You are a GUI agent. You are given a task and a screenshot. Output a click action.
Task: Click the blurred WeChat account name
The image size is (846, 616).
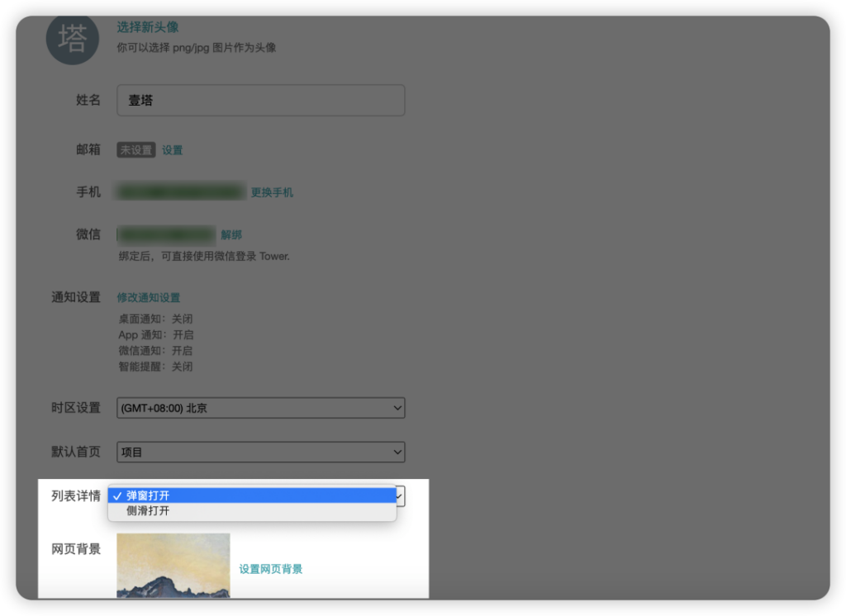(x=167, y=235)
